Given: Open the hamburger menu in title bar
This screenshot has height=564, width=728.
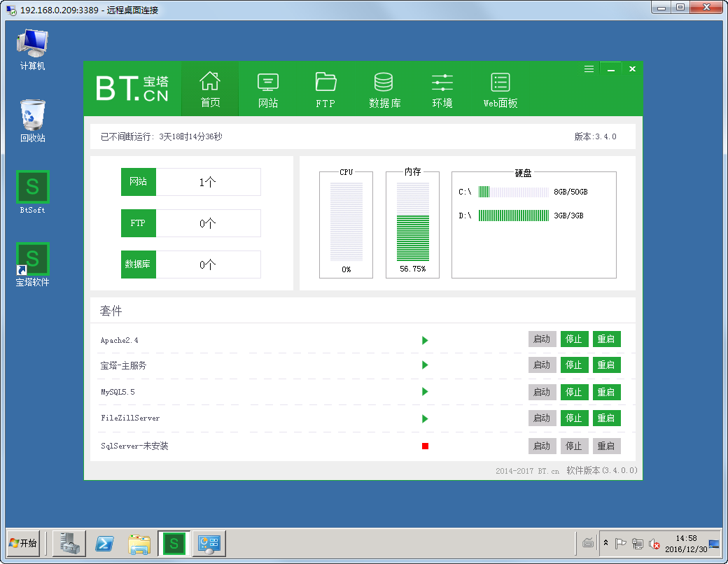Looking at the screenshot, I should [589, 69].
